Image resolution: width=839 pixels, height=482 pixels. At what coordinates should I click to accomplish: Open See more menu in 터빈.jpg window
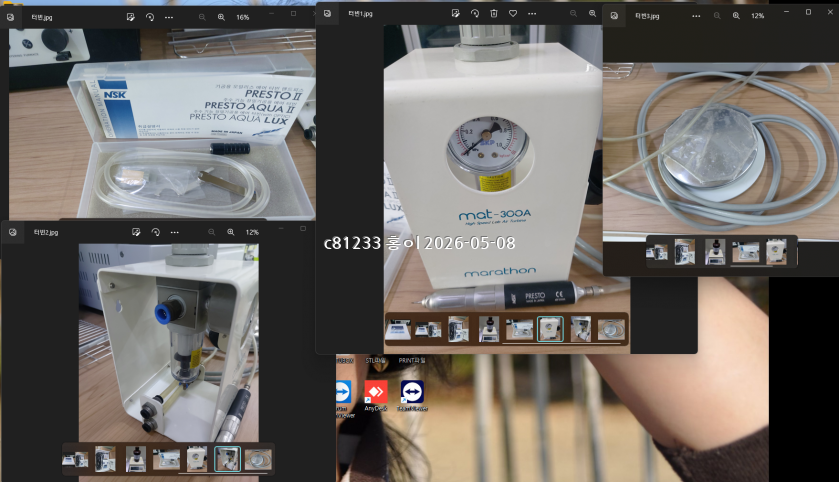[169, 17]
